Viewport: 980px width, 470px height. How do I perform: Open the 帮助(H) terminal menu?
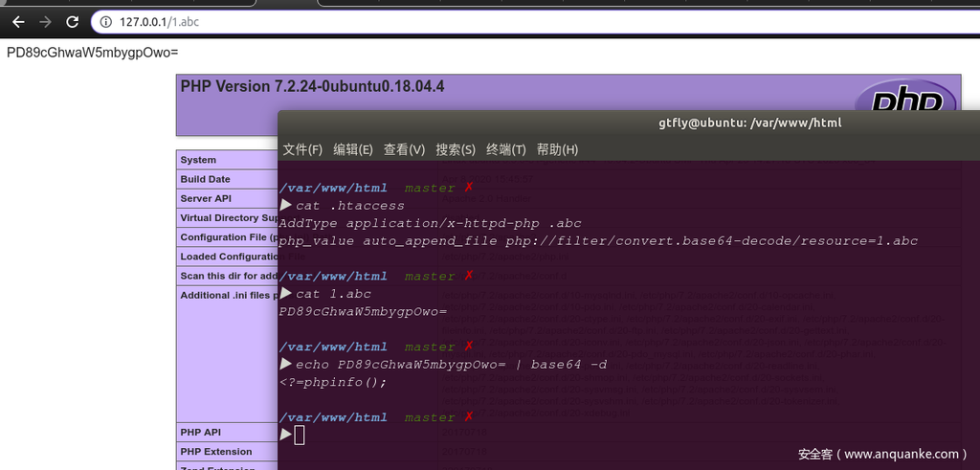pos(557,149)
